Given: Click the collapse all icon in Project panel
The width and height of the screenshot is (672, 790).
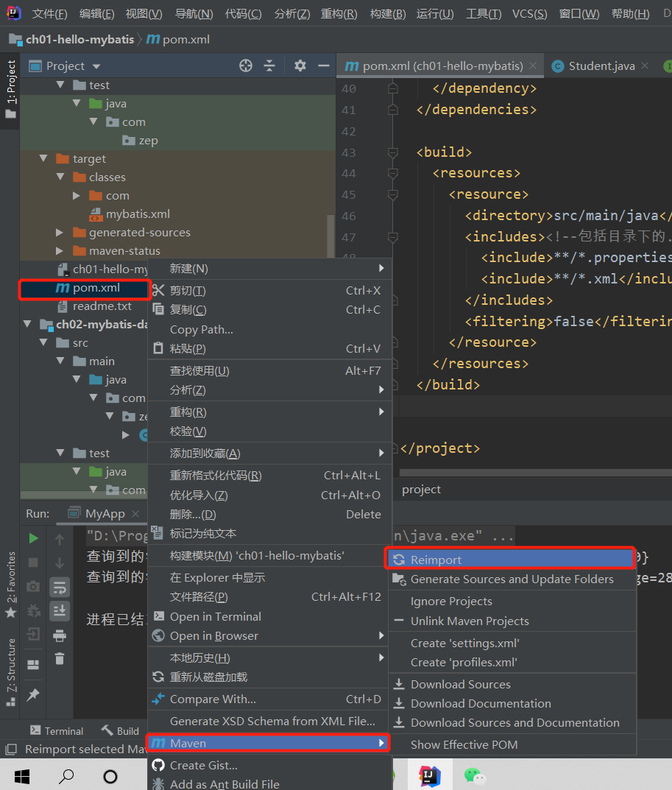Looking at the screenshot, I should pyautogui.click(x=269, y=66).
